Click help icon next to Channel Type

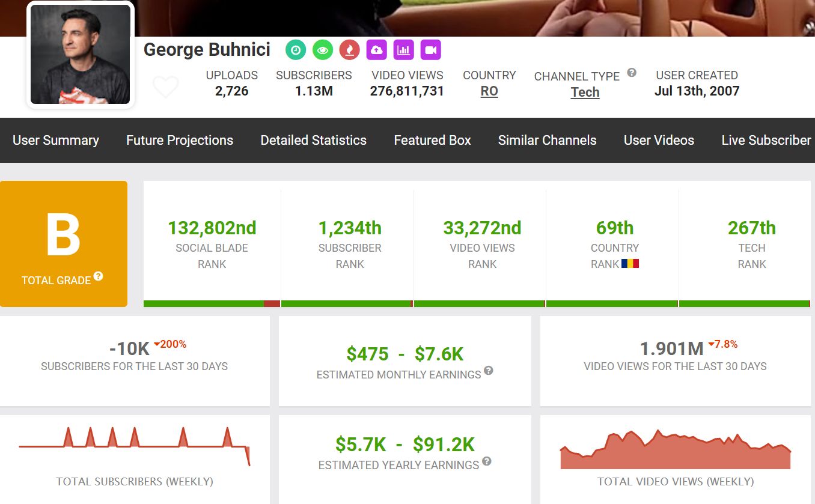632,73
